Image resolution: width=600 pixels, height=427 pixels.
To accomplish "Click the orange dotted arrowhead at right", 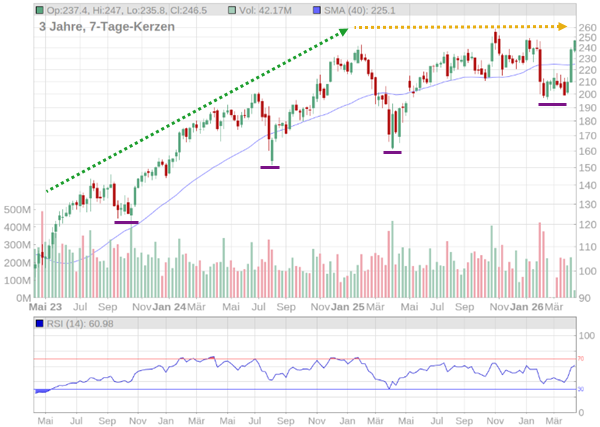I will [x=562, y=26].
